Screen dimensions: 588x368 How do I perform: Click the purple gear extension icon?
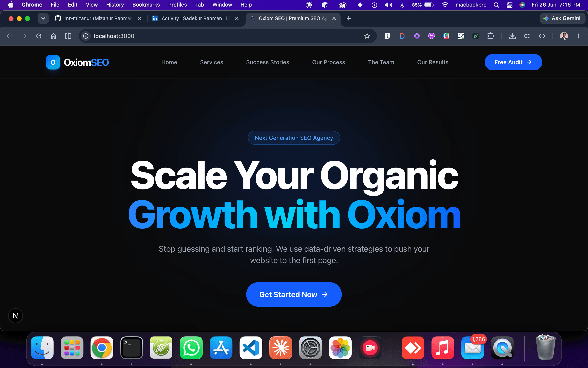(x=417, y=36)
